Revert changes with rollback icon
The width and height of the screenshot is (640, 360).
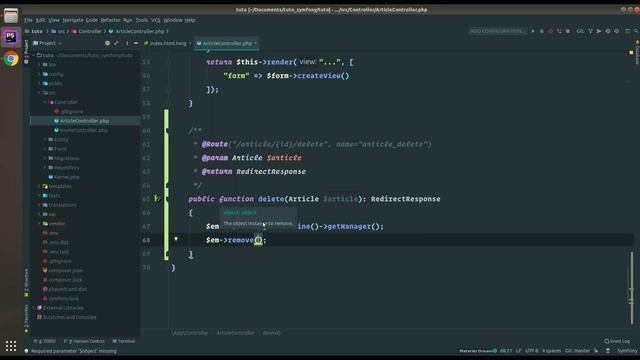pyautogui.click(x=617, y=31)
